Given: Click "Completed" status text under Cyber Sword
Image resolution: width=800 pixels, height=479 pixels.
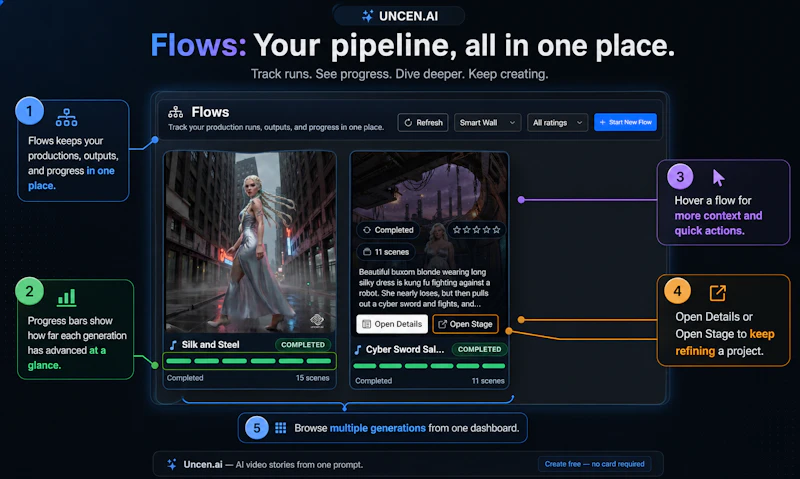Looking at the screenshot, I should (373, 381).
